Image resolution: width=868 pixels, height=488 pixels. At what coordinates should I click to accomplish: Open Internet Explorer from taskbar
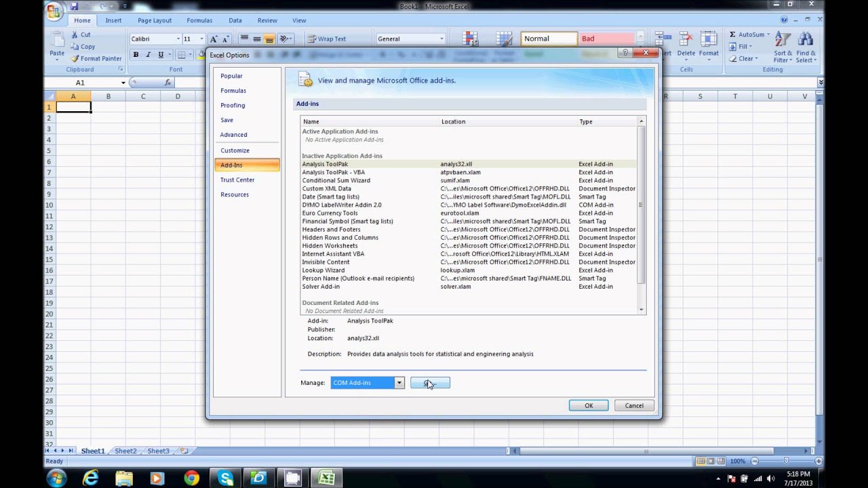[90, 479]
